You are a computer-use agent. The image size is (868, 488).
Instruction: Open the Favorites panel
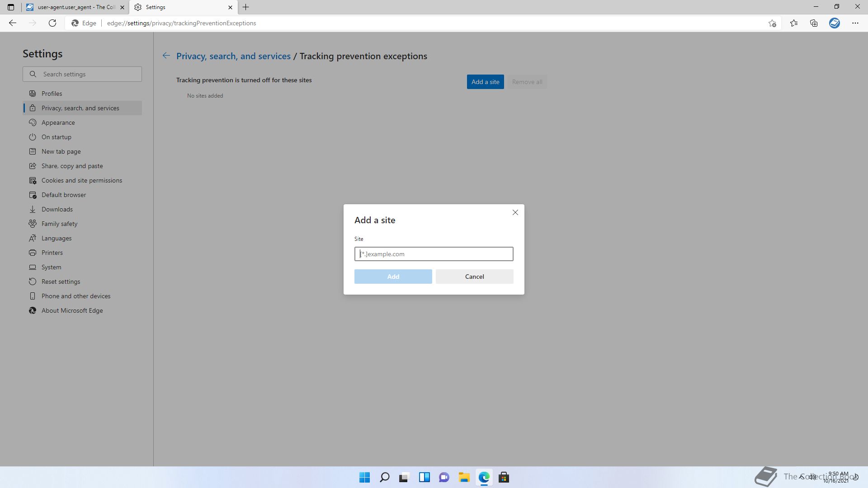pos(794,23)
